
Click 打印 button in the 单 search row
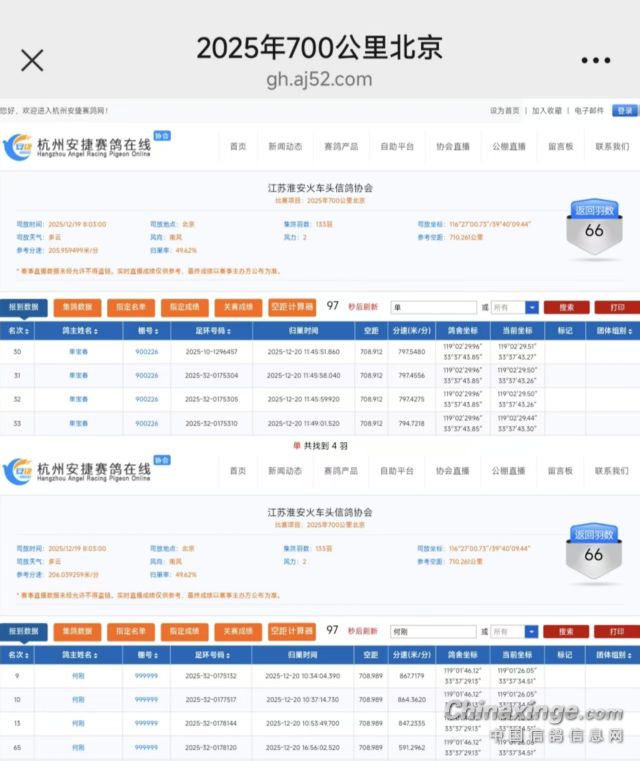[x=616, y=308]
